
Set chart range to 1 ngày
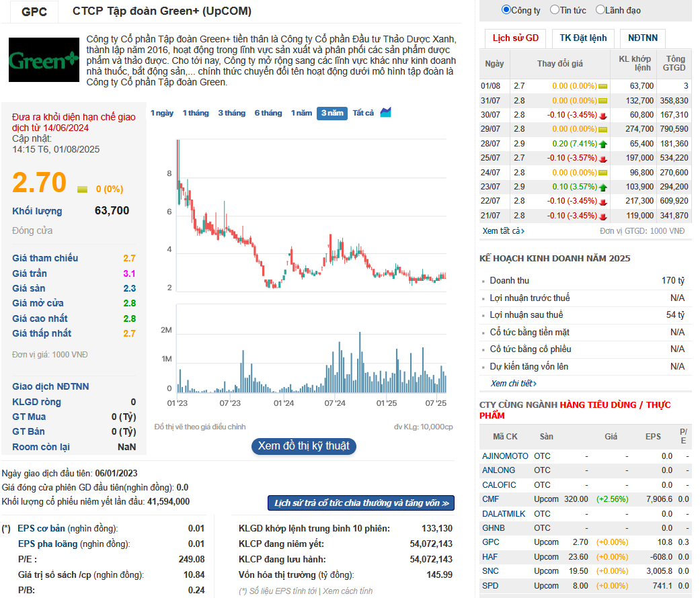161,114
